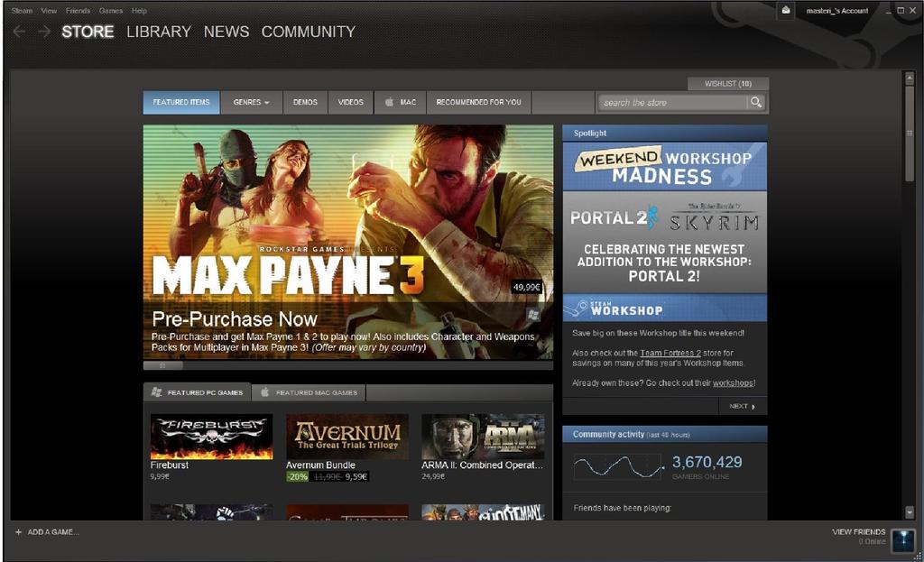Viewport: 924px width, 562px height.
Task: Go forward with the forward arrow
Action: point(44,32)
